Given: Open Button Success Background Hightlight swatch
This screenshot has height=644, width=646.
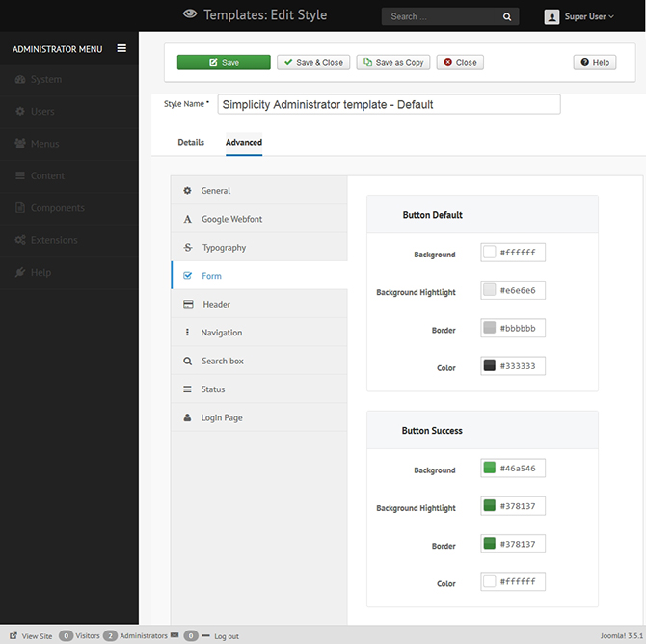Looking at the screenshot, I should (489, 505).
